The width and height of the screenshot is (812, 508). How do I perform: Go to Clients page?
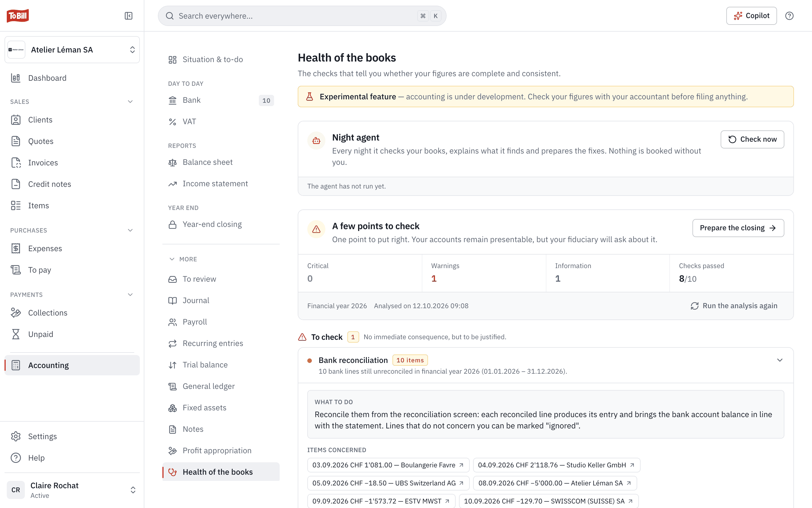(x=72, y=120)
